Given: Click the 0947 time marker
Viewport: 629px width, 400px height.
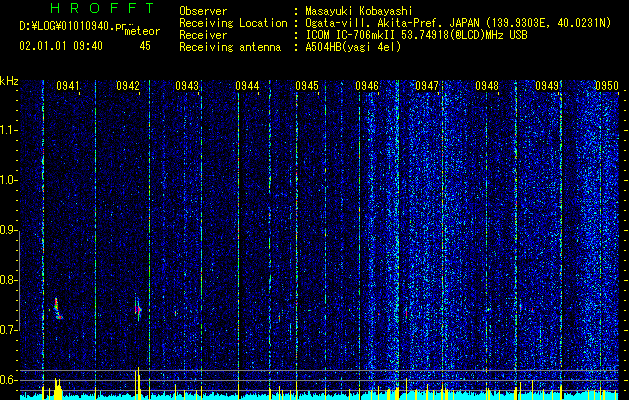Looking at the screenshot, I should pyautogui.click(x=427, y=86).
